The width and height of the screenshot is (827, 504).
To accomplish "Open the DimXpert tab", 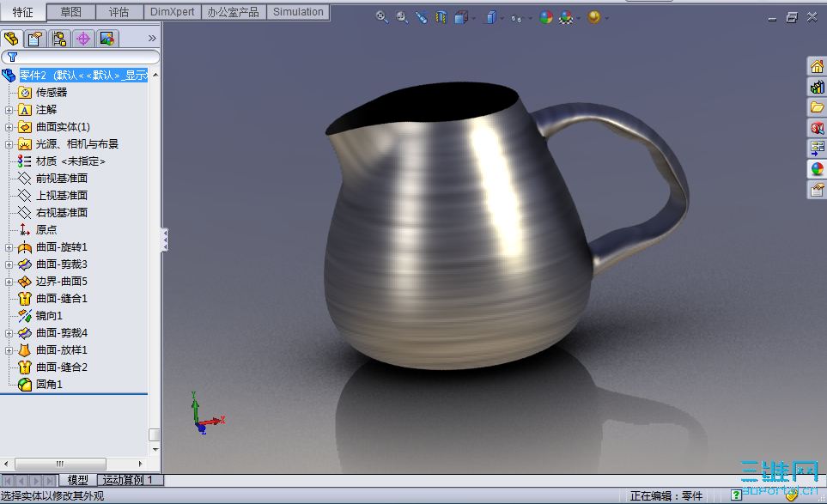I will point(173,12).
